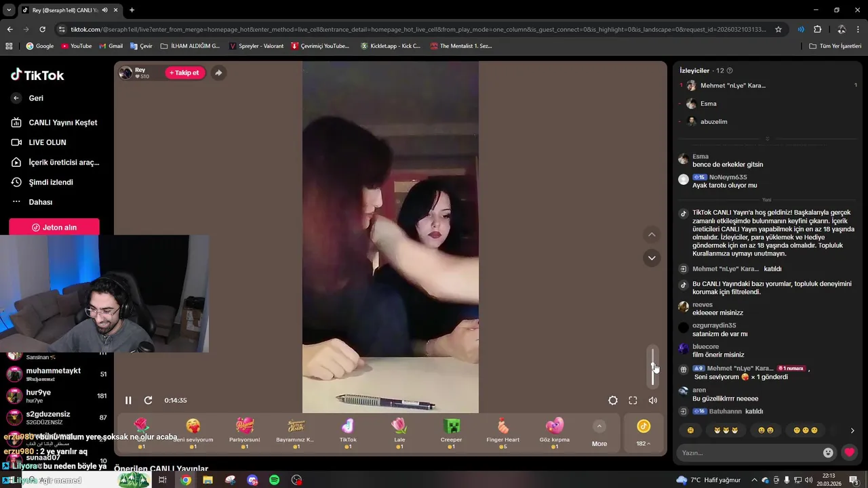
Task: Open Gmail bookmark
Action: pos(111,46)
